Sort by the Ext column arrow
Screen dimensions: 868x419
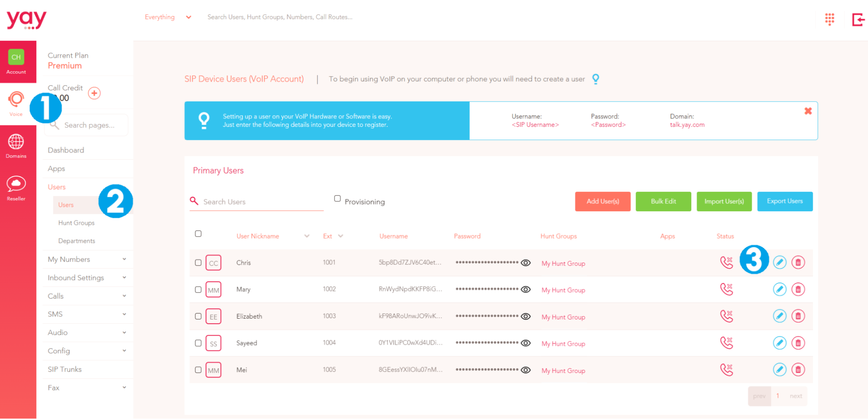click(x=341, y=236)
